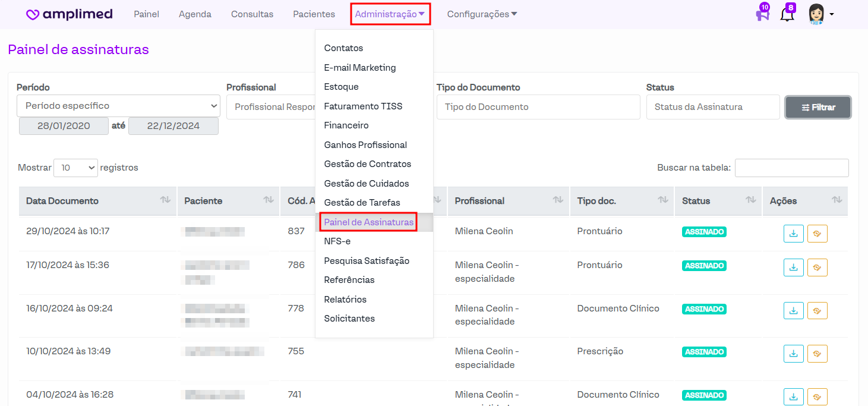The height and width of the screenshot is (406, 868).
Task: Choose Faturamento TISS in Administração menu
Action: tap(363, 106)
